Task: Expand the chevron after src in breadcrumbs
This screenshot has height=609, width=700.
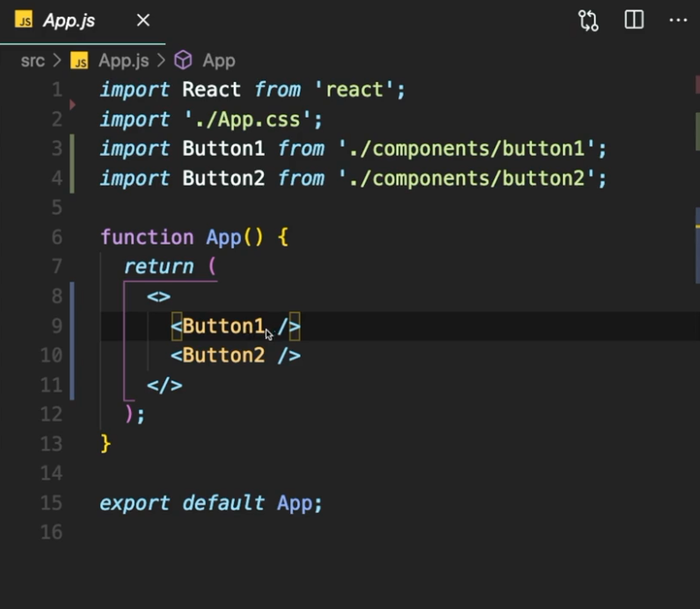Action: (56, 61)
